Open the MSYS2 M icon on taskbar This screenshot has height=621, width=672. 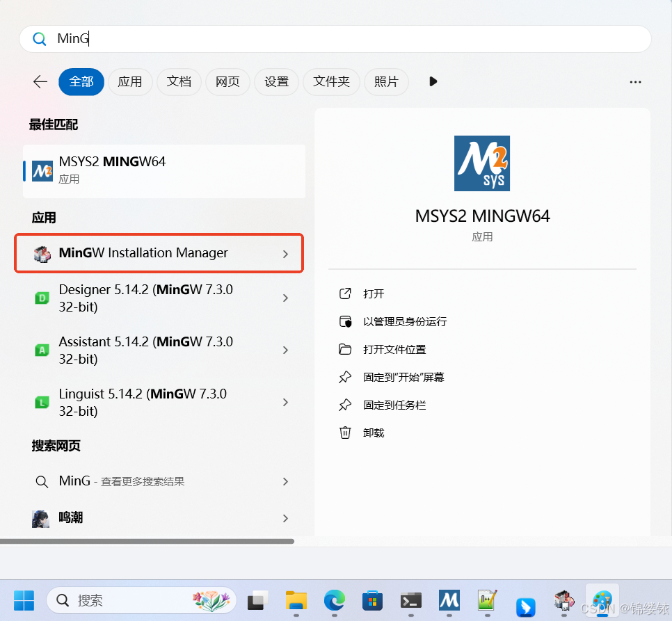click(x=449, y=599)
